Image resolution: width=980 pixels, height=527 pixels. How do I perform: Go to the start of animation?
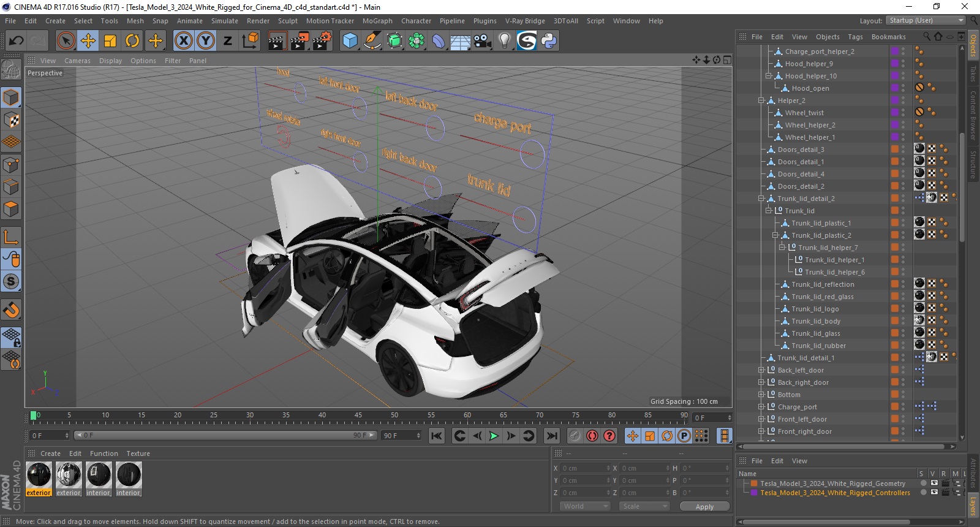[436, 436]
